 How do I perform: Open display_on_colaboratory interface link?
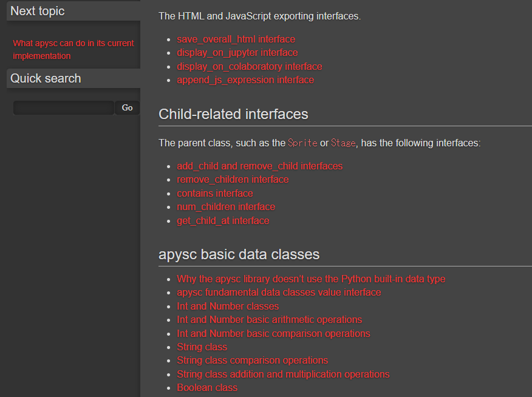[249, 66]
